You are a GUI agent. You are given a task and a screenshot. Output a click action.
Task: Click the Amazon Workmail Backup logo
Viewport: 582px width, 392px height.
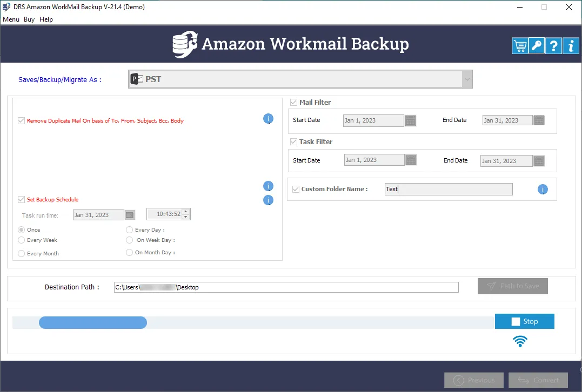[x=290, y=44]
